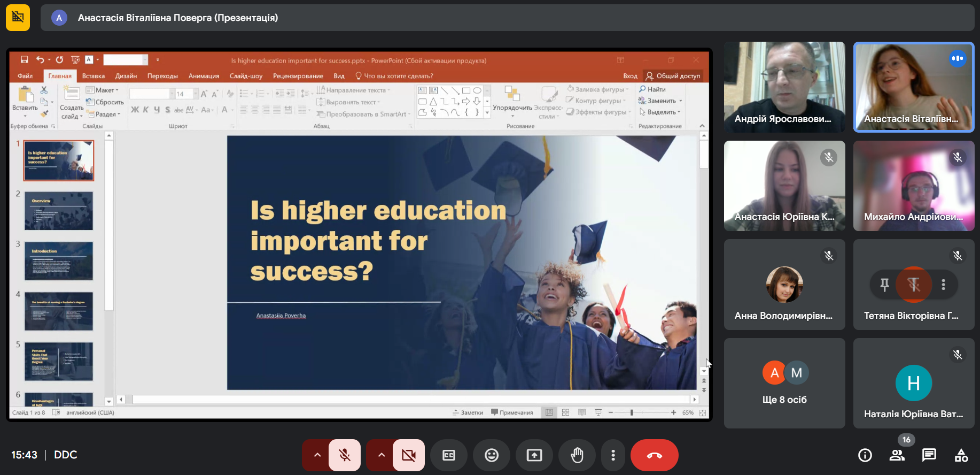The height and width of the screenshot is (475, 980).
Task: Open the Файл menu in PowerPoint
Action: [25, 76]
